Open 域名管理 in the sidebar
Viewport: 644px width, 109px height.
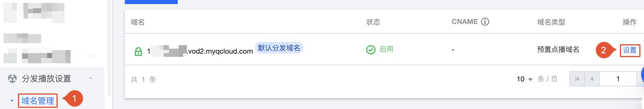(38, 101)
